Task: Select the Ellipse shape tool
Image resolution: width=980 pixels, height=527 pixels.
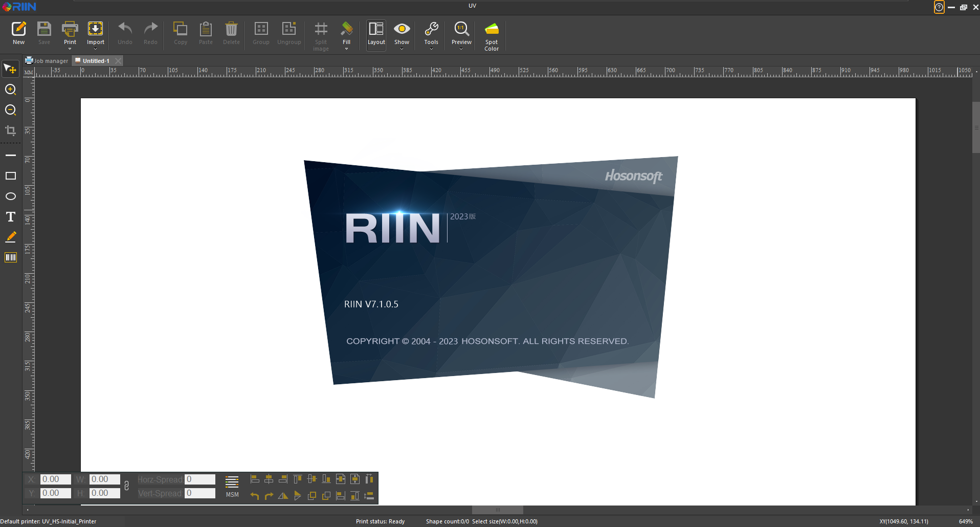Action: tap(10, 196)
